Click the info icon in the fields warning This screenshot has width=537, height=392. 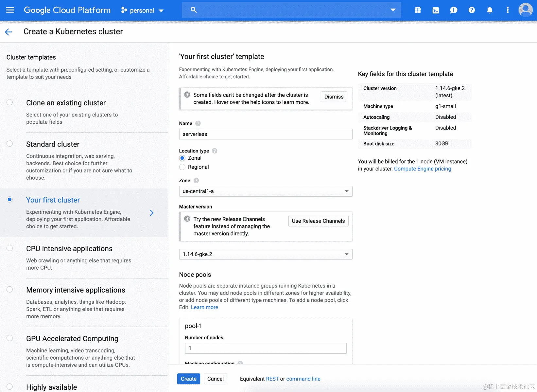pyautogui.click(x=187, y=95)
